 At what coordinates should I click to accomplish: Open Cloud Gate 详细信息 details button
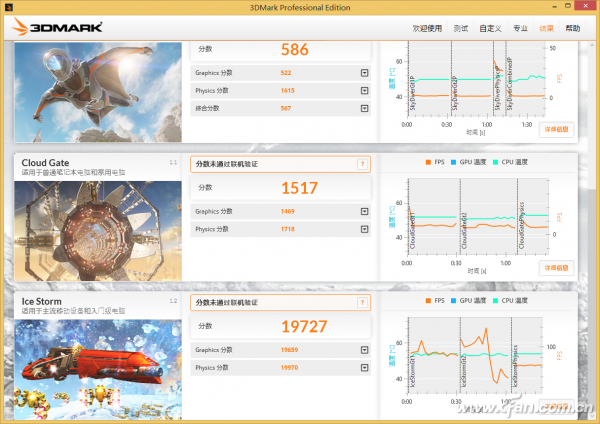[556, 268]
